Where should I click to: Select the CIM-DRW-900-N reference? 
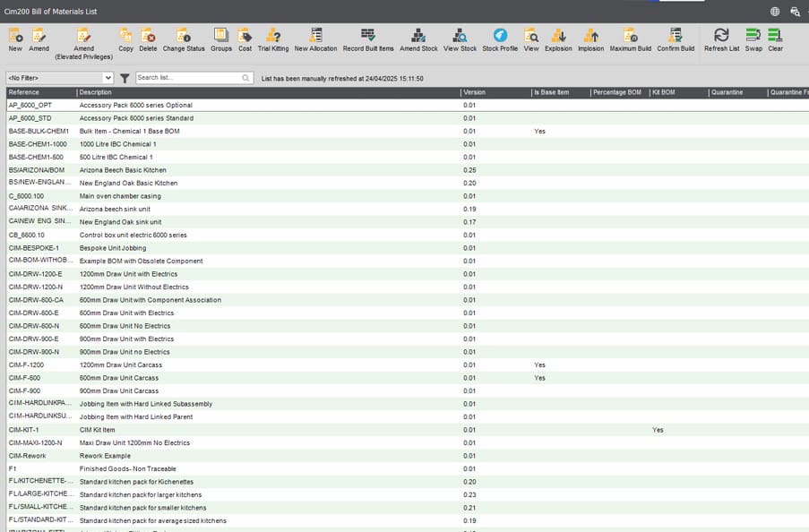click(34, 352)
